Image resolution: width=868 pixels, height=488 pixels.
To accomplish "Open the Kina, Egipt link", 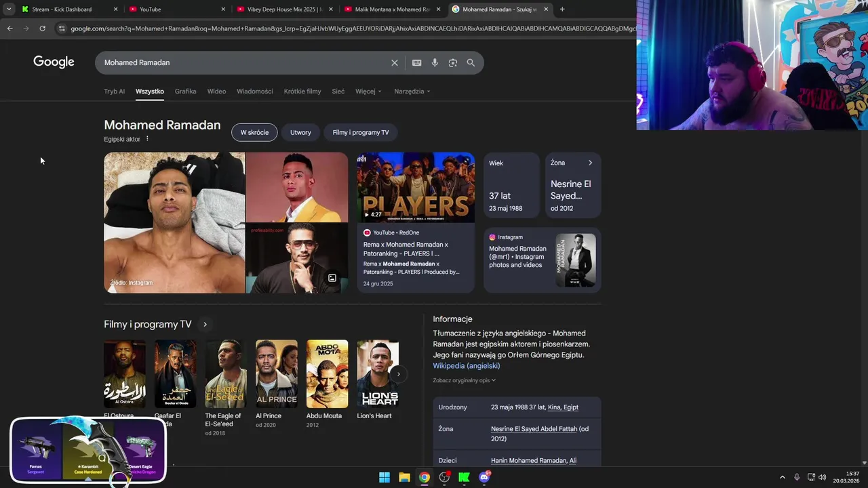I will point(563,407).
